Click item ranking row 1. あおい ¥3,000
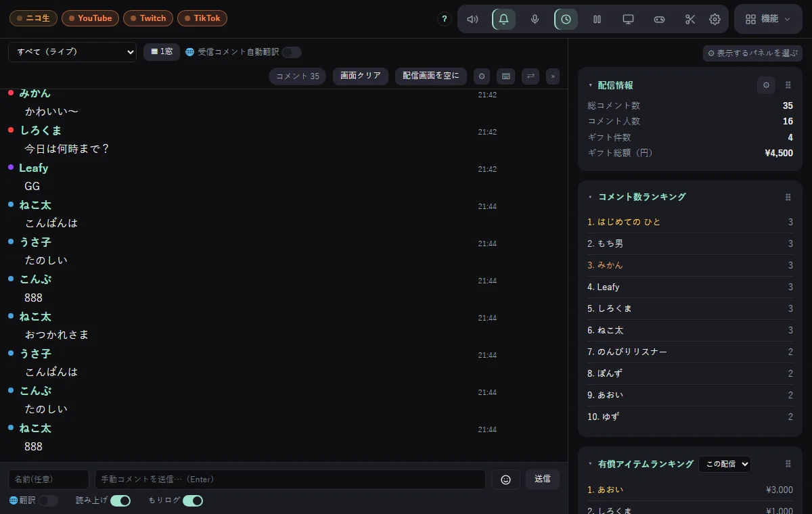The width and height of the screenshot is (812, 514). [690, 490]
